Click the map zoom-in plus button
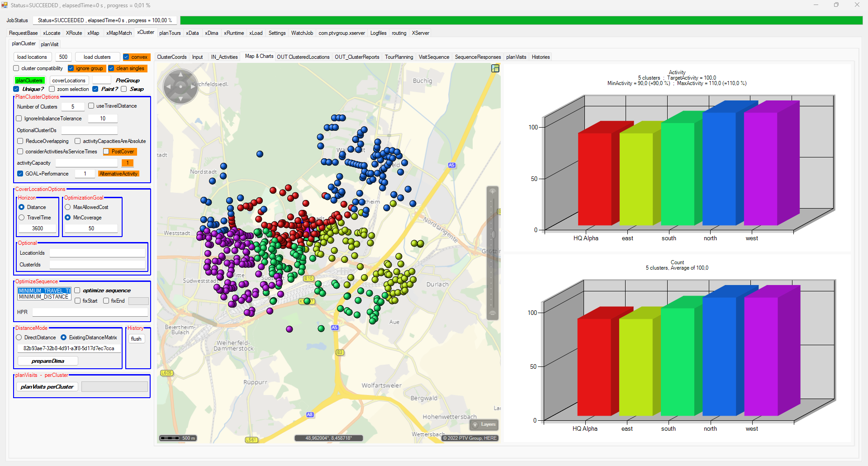This screenshot has height=466, width=868. 493,191
